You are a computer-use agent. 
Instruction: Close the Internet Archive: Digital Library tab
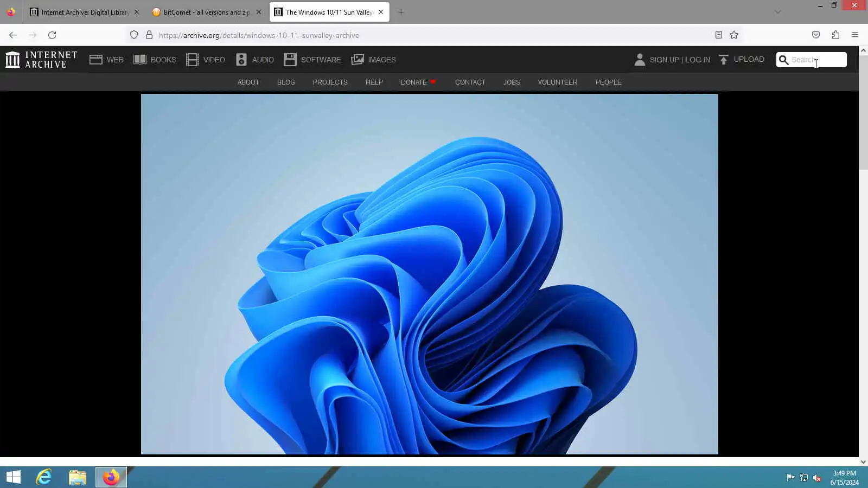(137, 12)
